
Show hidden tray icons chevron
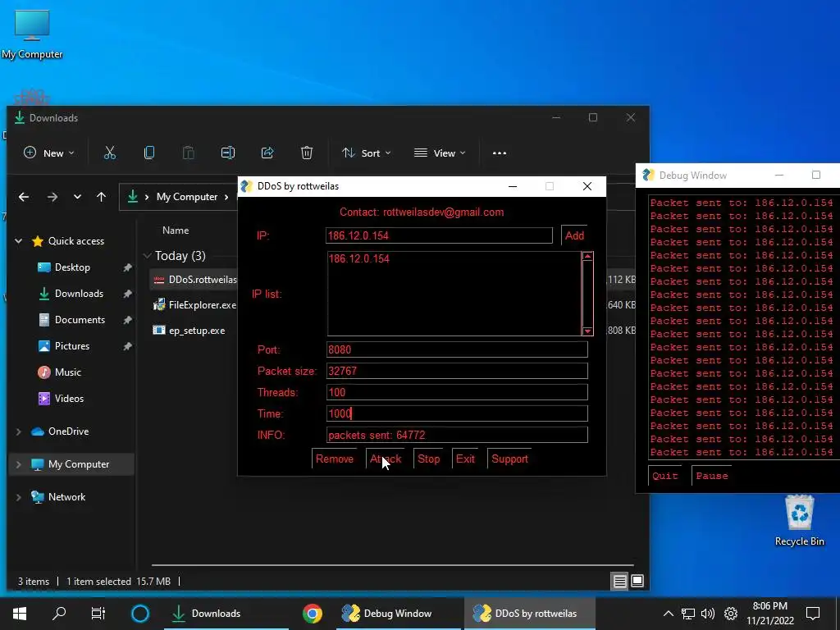pyautogui.click(x=668, y=614)
